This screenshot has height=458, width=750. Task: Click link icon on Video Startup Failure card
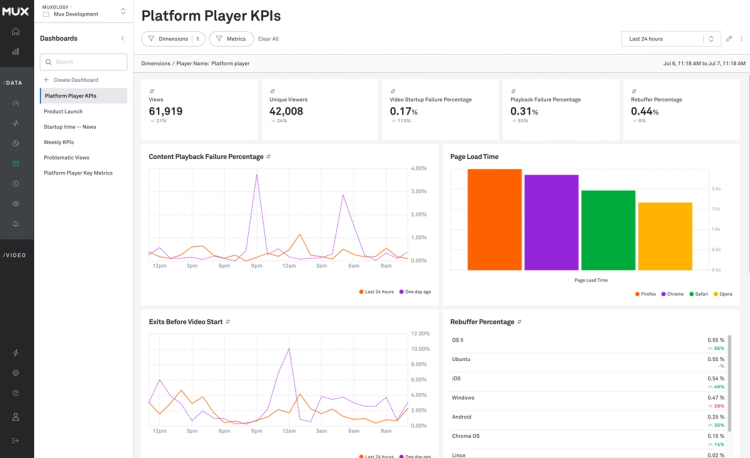[x=393, y=91]
